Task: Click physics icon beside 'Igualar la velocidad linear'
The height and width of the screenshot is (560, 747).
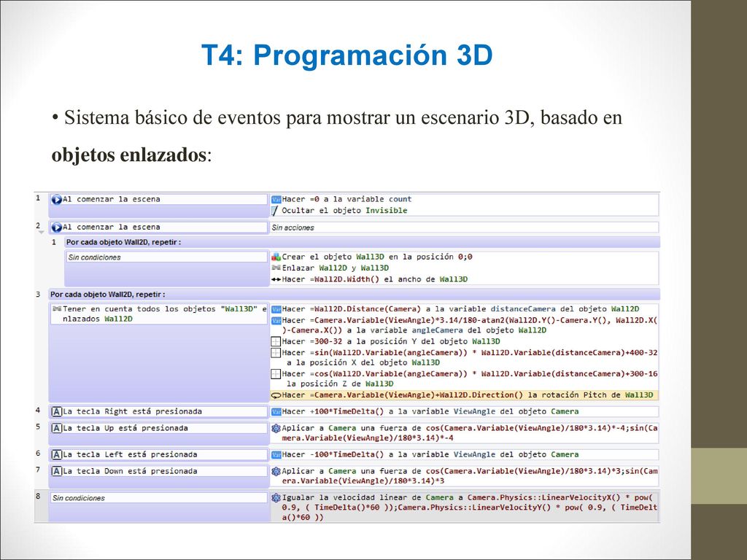Action: [276, 498]
